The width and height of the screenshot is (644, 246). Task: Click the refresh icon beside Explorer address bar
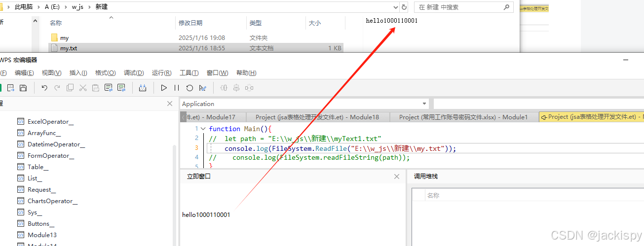pyautogui.click(x=404, y=7)
